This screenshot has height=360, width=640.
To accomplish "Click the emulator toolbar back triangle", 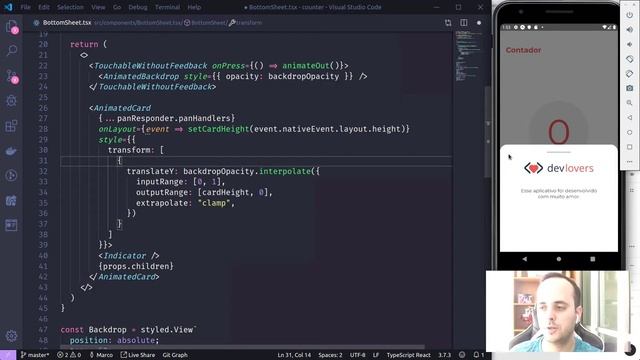I will [x=629, y=118].
